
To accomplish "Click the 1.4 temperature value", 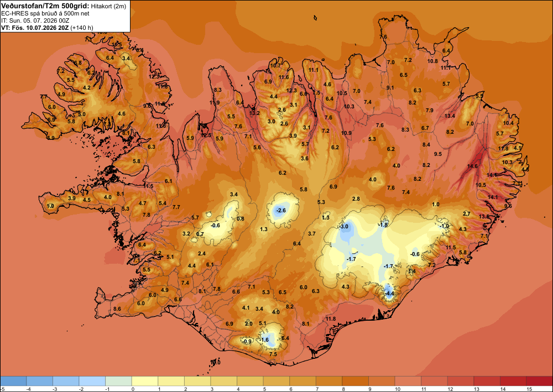I will [x=412, y=271].
